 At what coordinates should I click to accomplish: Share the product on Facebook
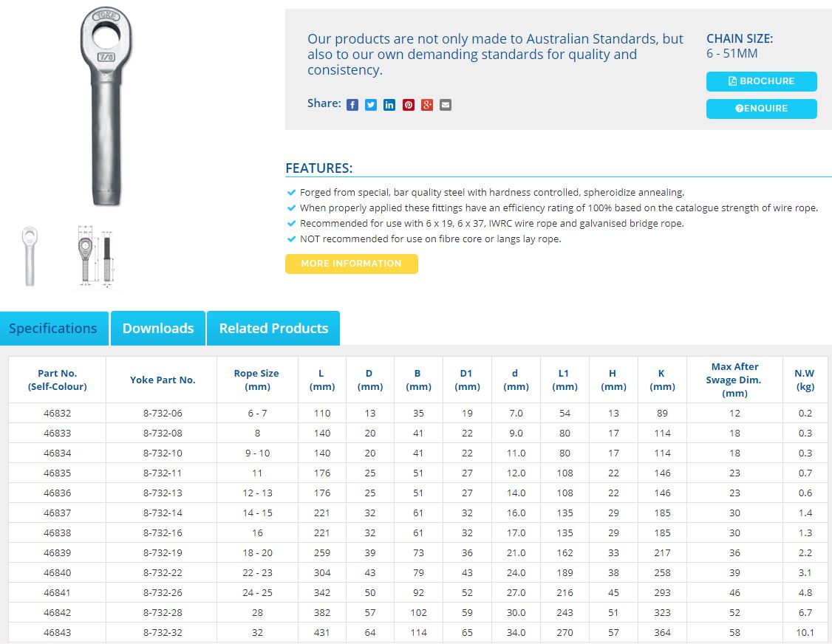[352, 105]
